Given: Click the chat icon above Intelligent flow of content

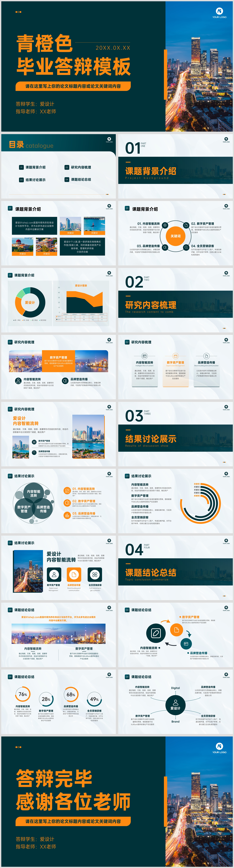Looking at the screenshot, I should coord(144,356).
